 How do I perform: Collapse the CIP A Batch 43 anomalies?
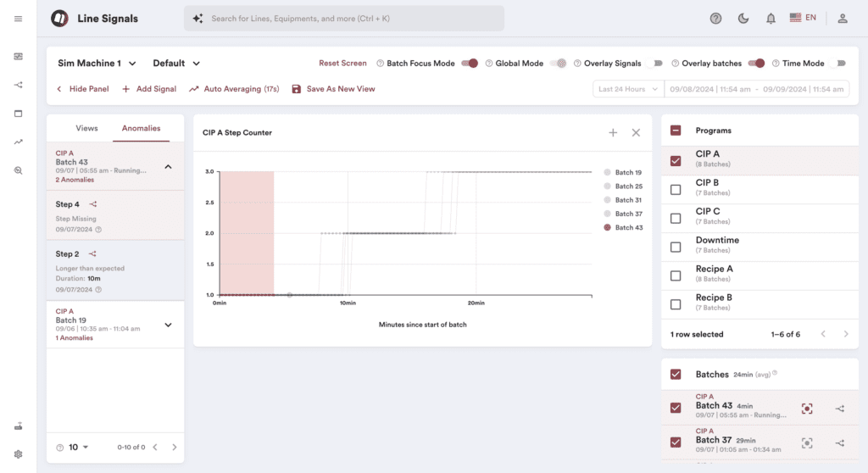[x=169, y=167]
